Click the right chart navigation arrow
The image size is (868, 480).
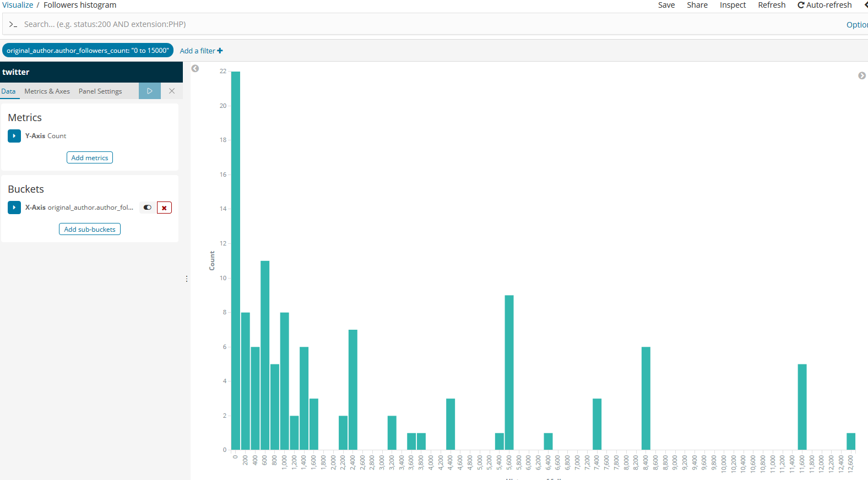click(862, 75)
